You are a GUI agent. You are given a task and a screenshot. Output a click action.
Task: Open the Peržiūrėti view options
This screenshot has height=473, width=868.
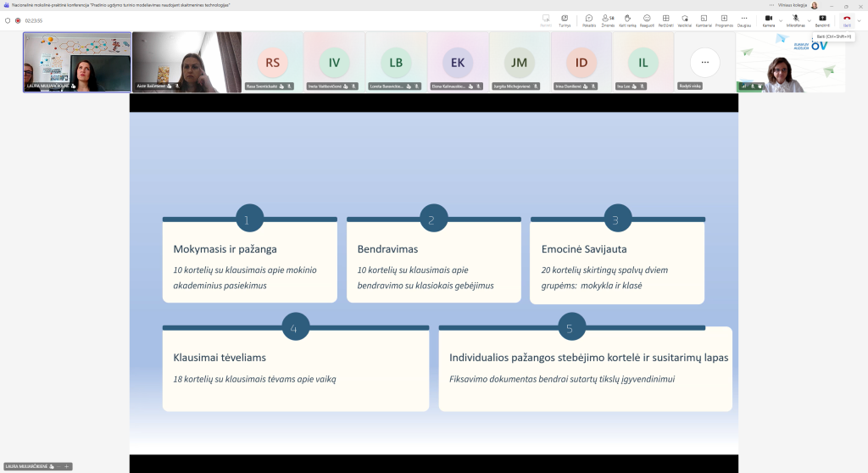(666, 19)
